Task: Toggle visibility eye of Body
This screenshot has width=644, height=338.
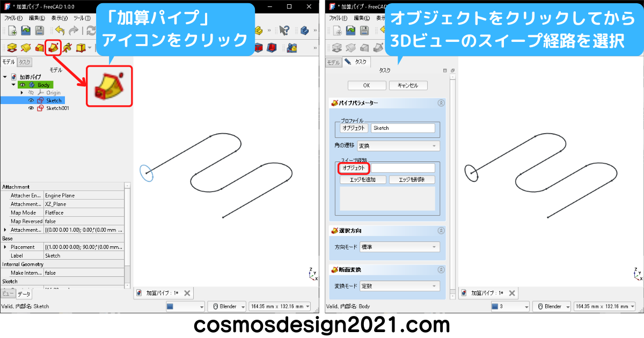Action: (x=23, y=85)
